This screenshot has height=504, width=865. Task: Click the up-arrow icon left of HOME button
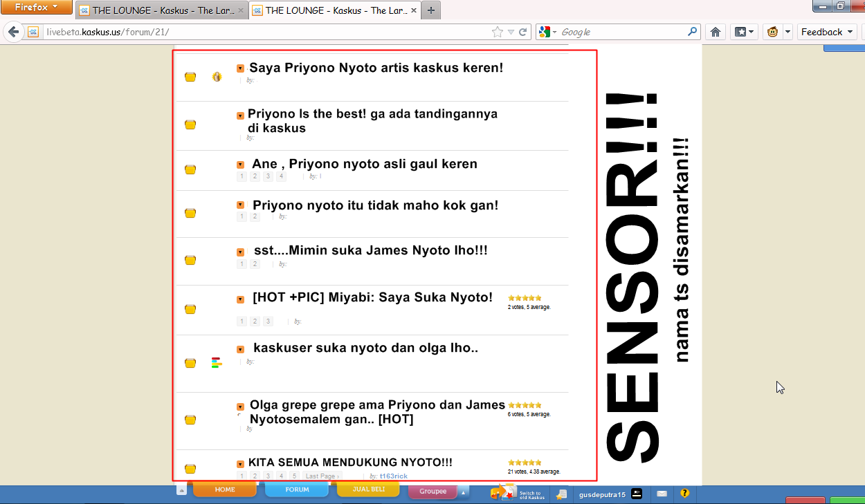(x=181, y=491)
